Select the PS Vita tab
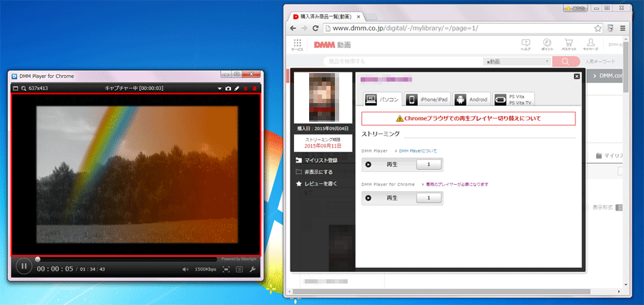644x305 pixels. 514,99
